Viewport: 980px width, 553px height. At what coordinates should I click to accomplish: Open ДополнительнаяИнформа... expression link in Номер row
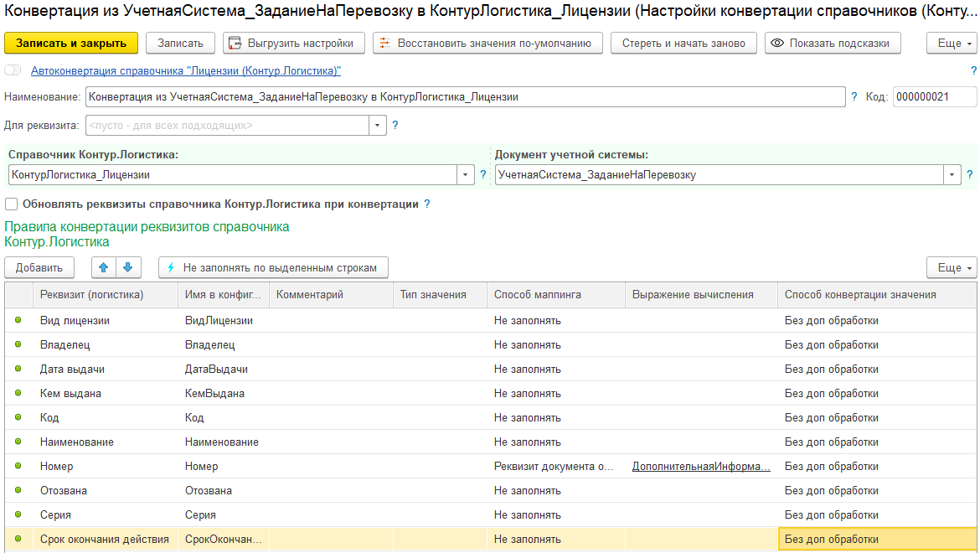click(x=701, y=466)
